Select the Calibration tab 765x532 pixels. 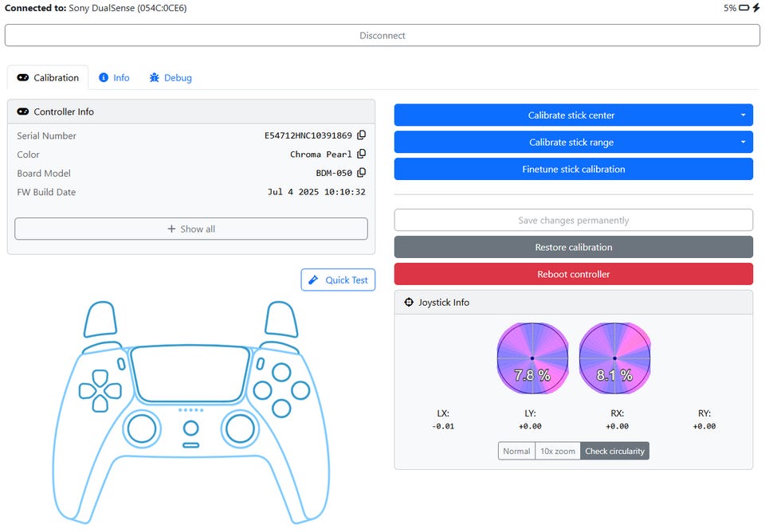48,77
